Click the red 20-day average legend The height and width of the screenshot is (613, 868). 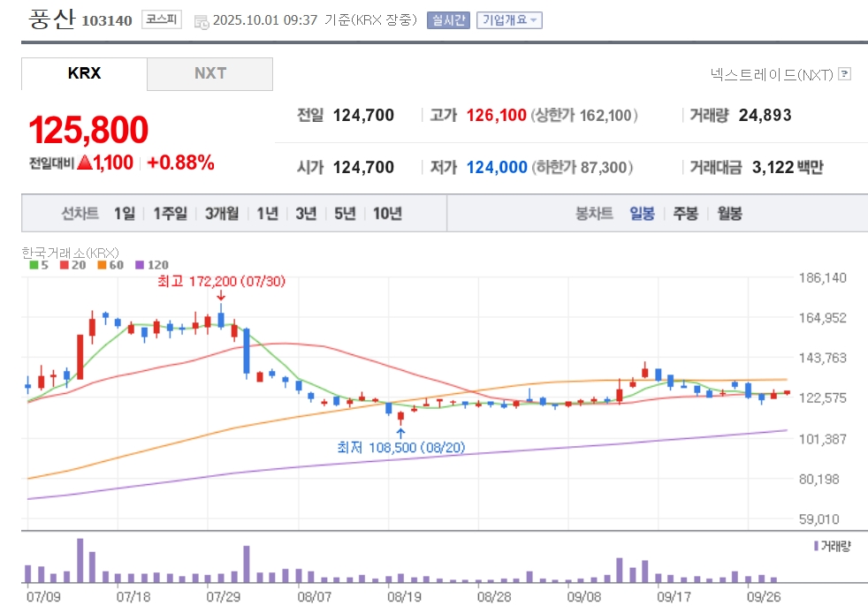[73, 265]
